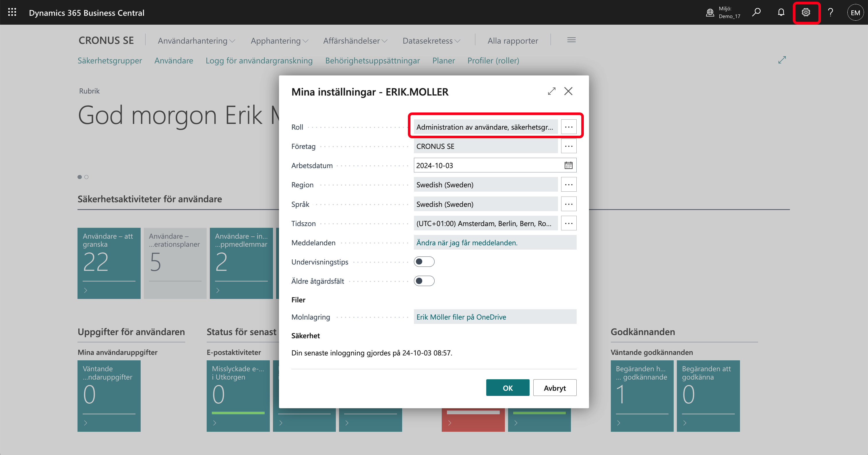Open Behörighetsuppsättningar
The width and height of the screenshot is (868, 455).
pyautogui.click(x=372, y=61)
